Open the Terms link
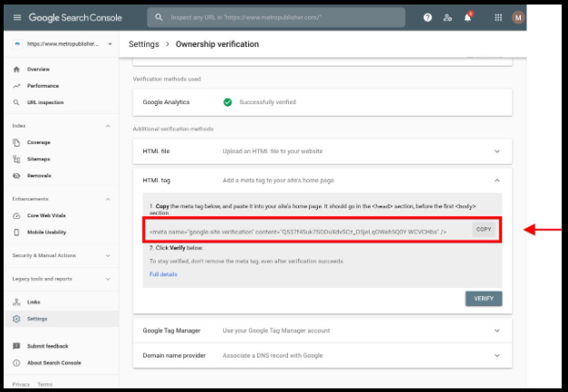The width and height of the screenshot is (568, 392). pos(45,385)
